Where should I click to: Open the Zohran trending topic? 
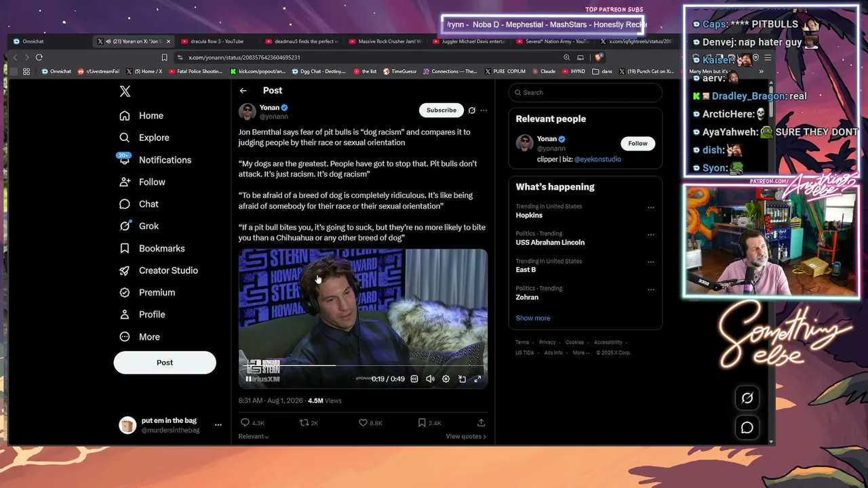[x=527, y=297]
